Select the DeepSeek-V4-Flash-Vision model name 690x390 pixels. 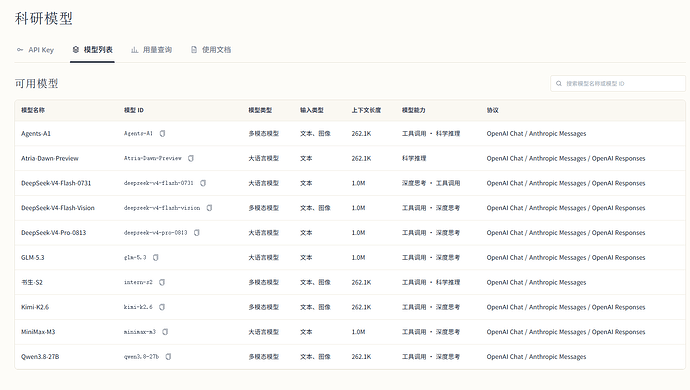58,208
